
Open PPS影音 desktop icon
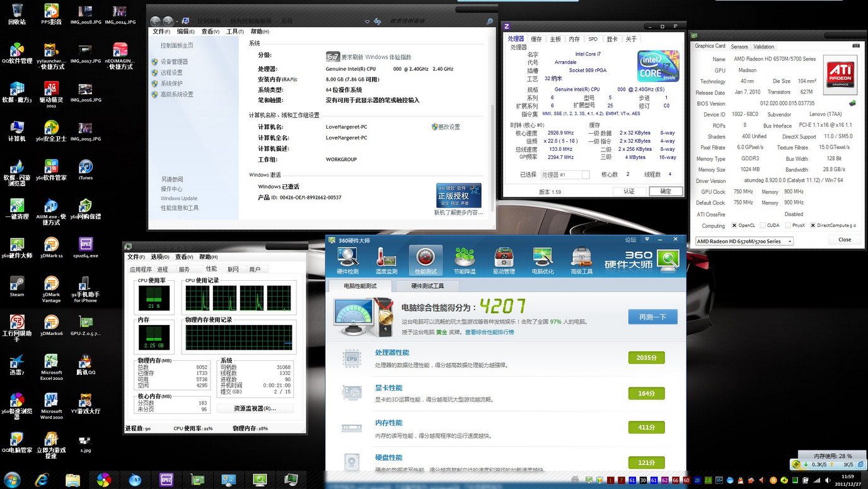[51, 14]
